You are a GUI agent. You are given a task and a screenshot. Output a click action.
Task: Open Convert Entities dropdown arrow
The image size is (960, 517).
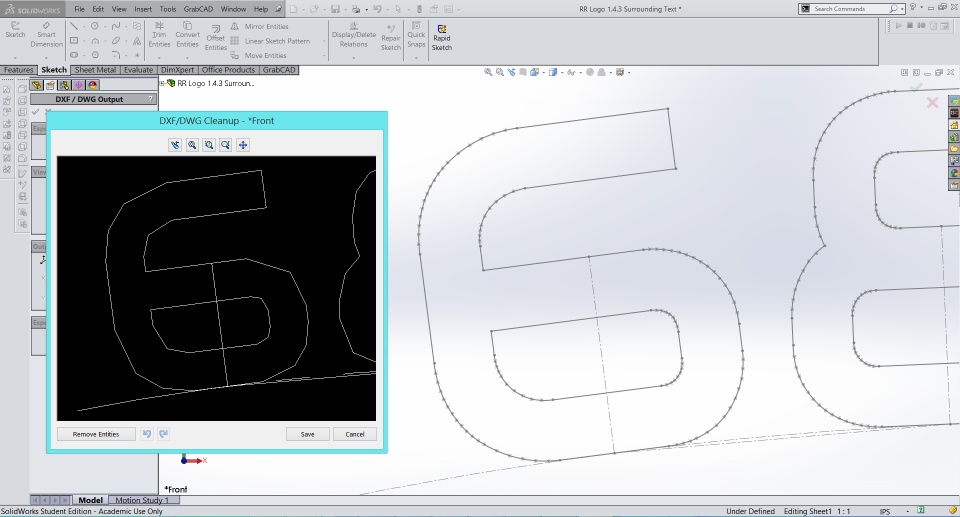187,58
